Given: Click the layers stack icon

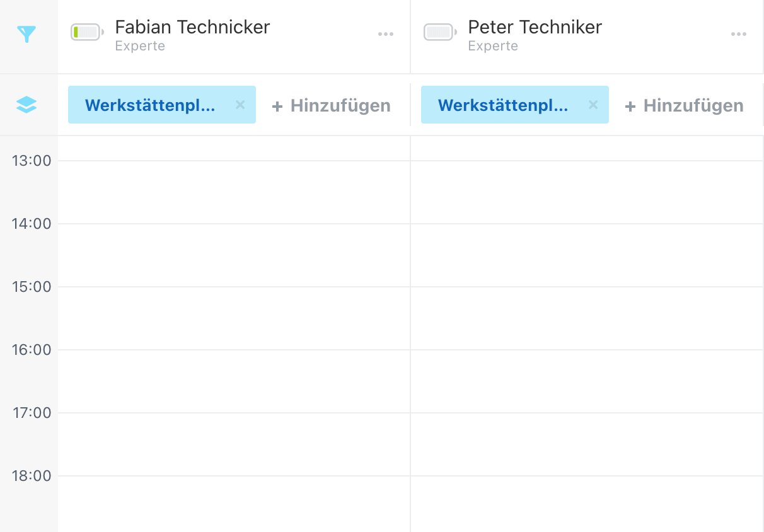Looking at the screenshot, I should point(26,105).
